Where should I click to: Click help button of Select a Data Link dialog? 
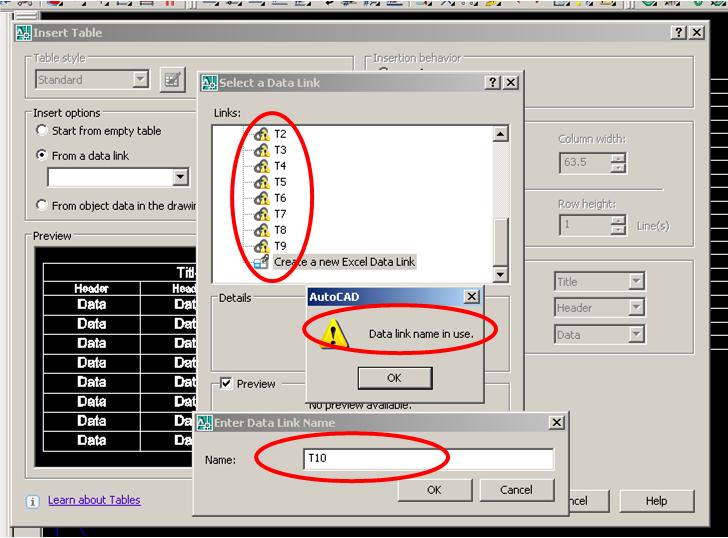(493, 83)
